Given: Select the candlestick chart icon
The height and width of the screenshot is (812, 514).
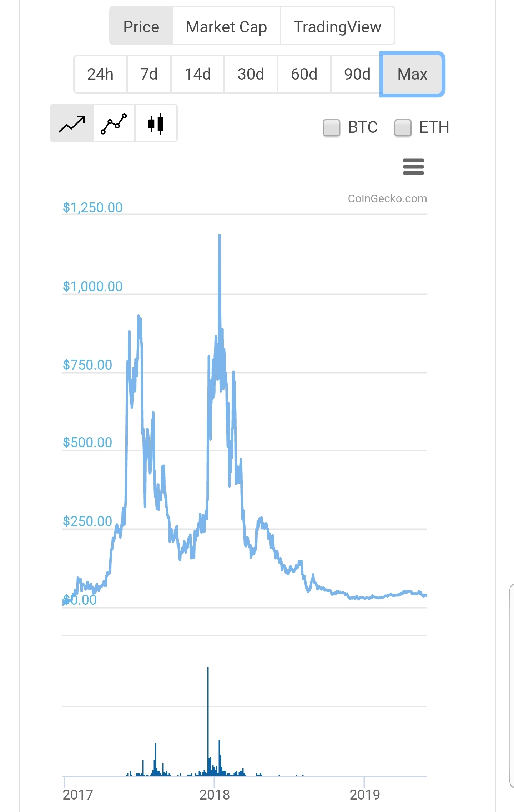Looking at the screenshot, I should 156,123.
